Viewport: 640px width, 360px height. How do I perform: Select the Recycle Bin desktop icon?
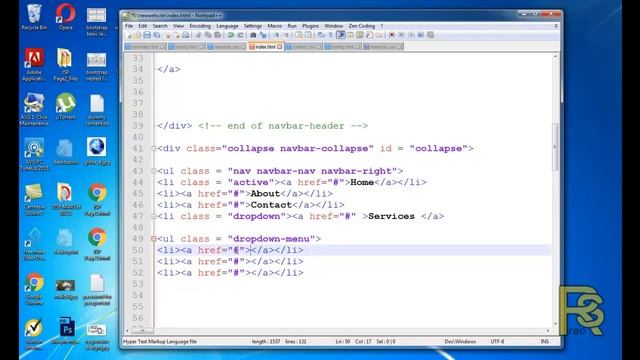click(34, 17)
